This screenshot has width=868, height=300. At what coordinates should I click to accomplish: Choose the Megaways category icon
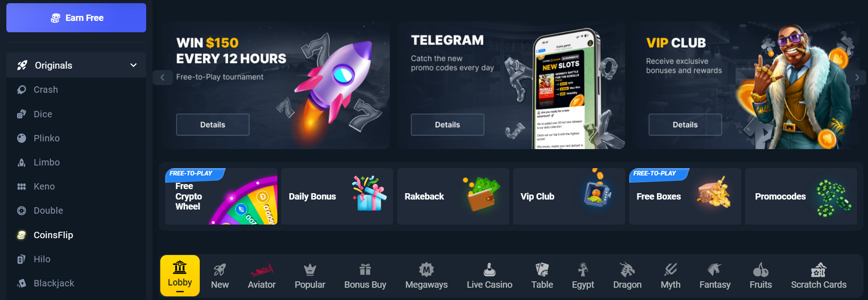point(426,270)
